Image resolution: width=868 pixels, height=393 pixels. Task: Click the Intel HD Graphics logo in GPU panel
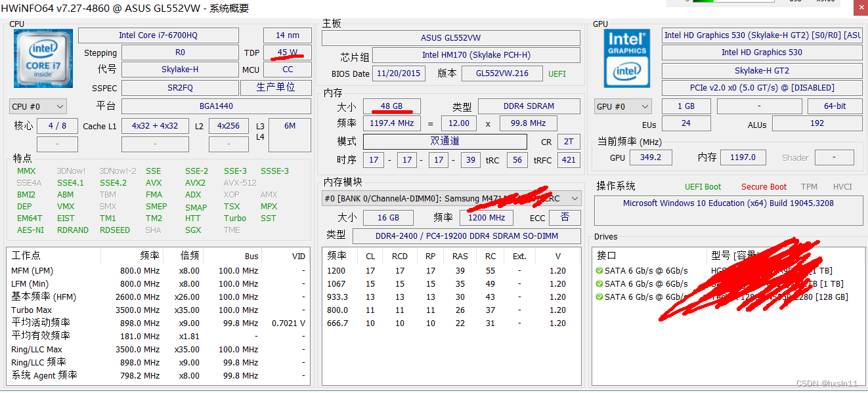pos(627,58)
